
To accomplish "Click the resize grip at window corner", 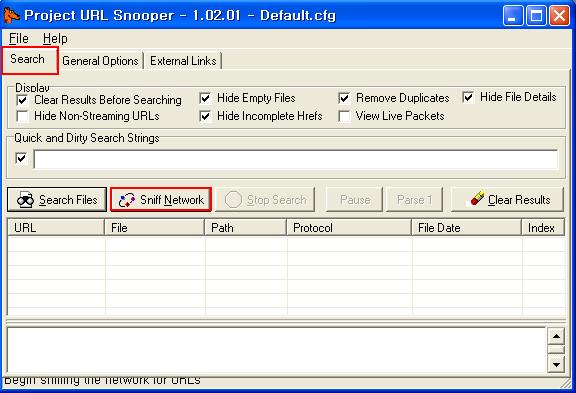I will 567,383.
